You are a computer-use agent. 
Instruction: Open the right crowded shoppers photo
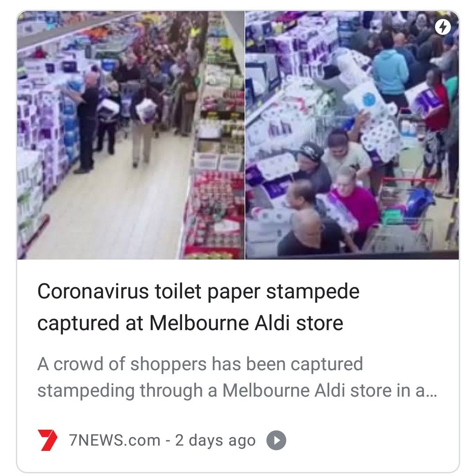[x=352, y=135]
